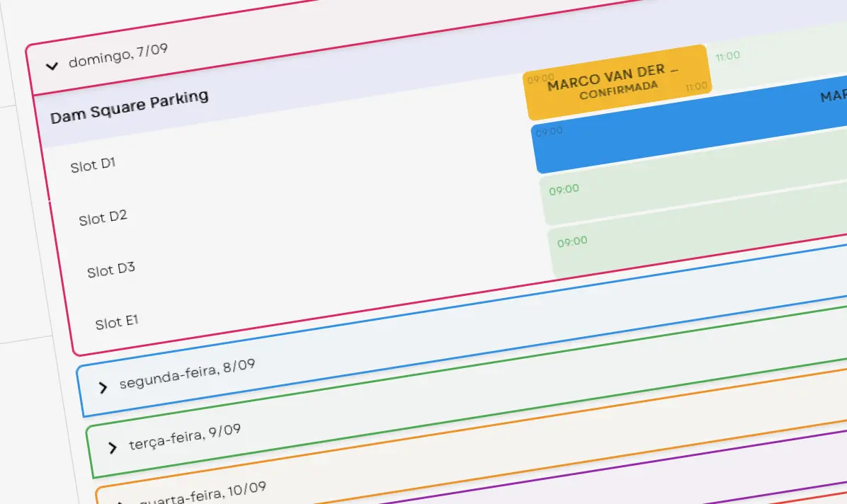
Task: Select the free 11:00 slot beside the yellow booking
Action: point(778,58)
